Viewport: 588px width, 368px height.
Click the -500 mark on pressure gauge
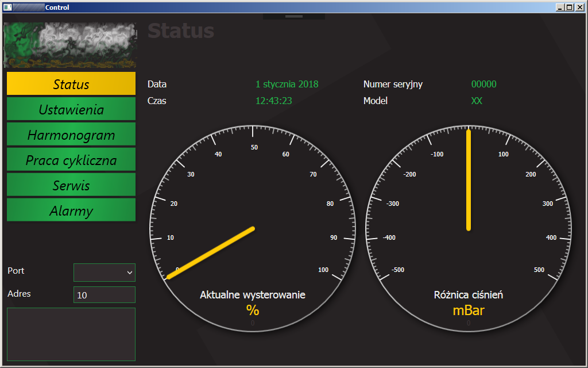click(x=398, y=270)
